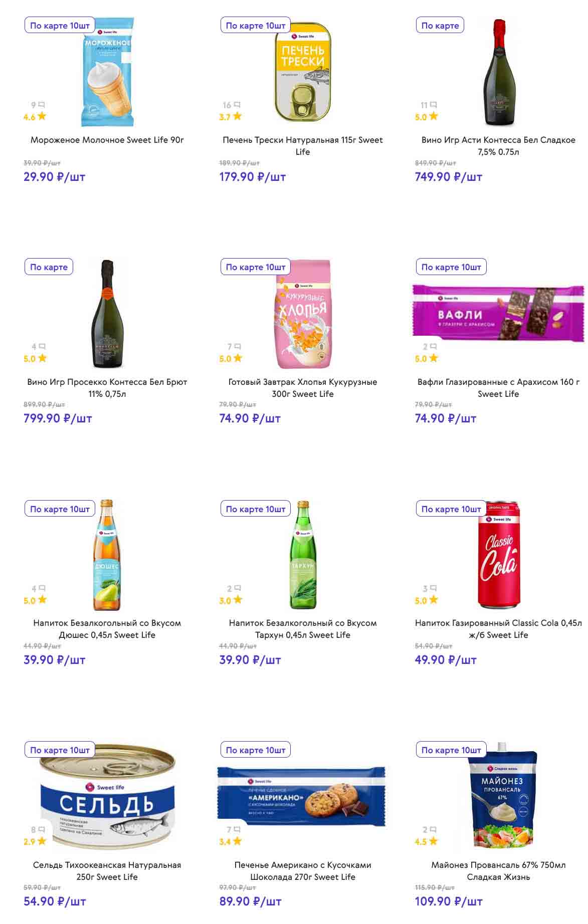
Task: Click the review comment icon for Мороженое Молочное
Action: click(x=42, y=105)
